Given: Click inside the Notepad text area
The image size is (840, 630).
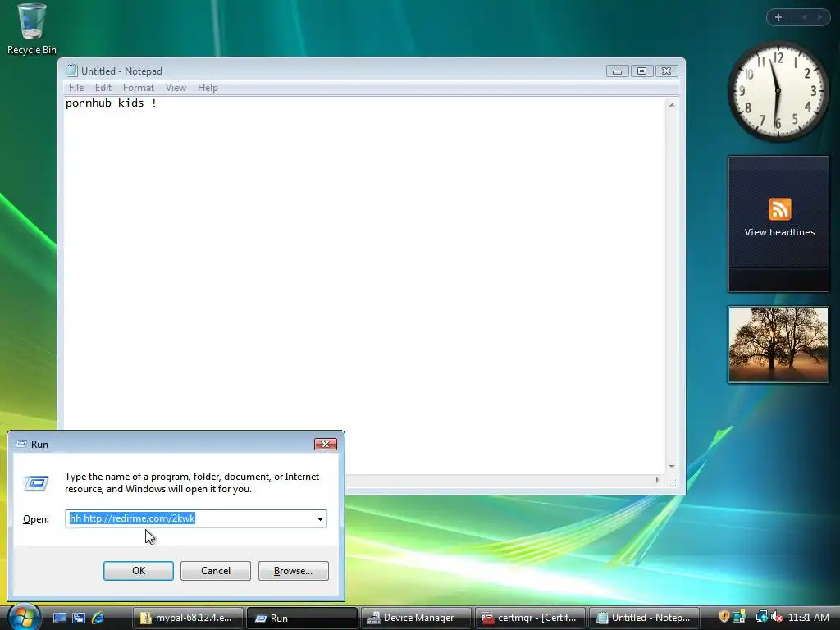Looking at the screenshot, I should (365, 285).
